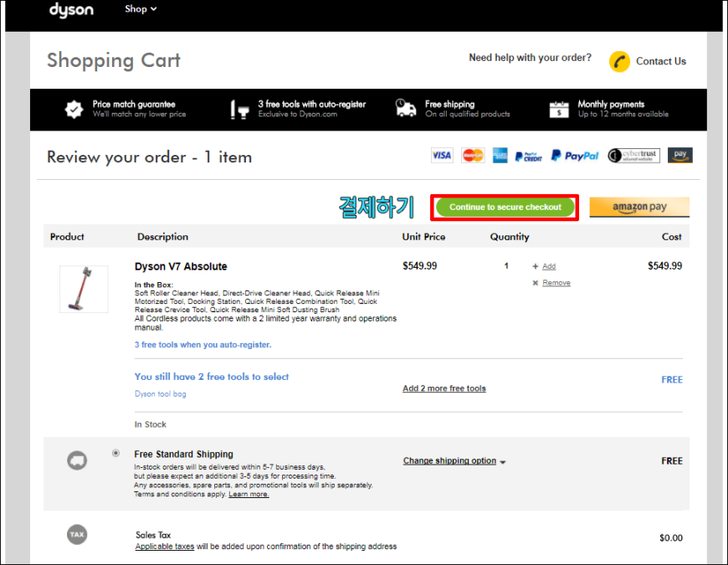Click the gray TAX circle icon

click(77, 534)
